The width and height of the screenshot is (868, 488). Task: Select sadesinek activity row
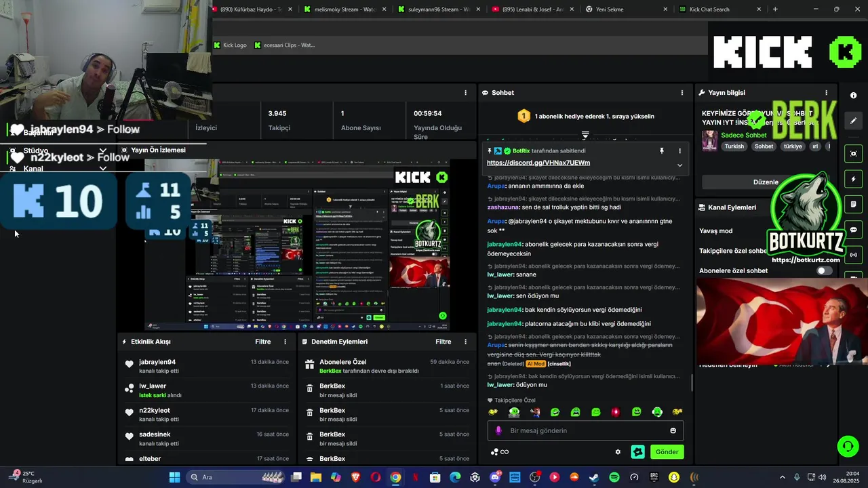point(206,439)
